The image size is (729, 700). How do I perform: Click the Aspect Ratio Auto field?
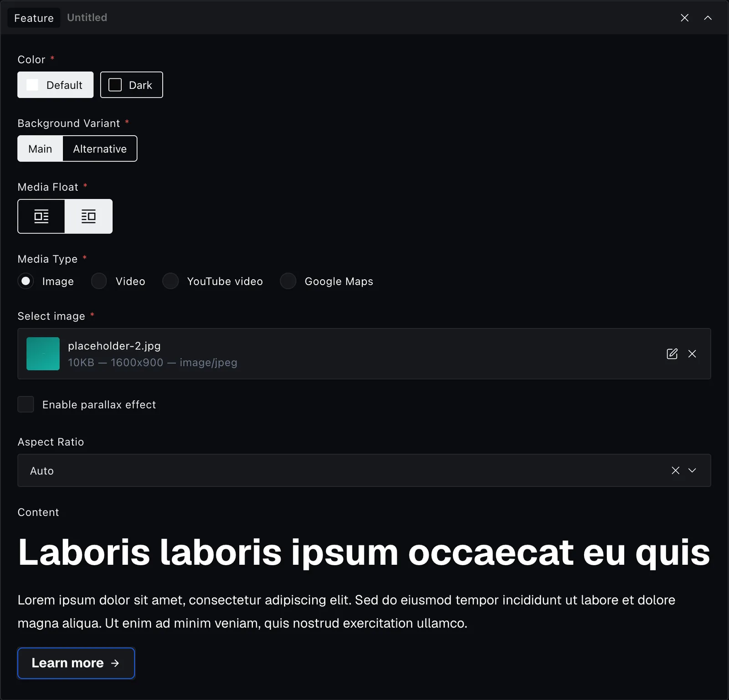click(x=364, y=470)
